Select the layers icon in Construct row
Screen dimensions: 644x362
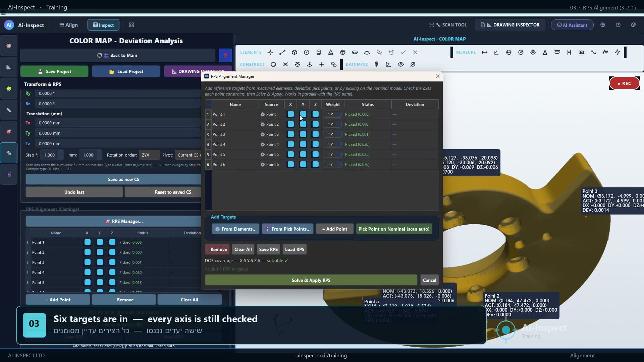tap(297, 64)
